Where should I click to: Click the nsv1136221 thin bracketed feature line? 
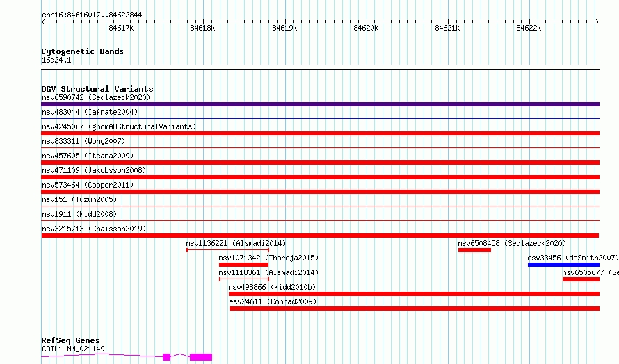[x=228, y=250]
